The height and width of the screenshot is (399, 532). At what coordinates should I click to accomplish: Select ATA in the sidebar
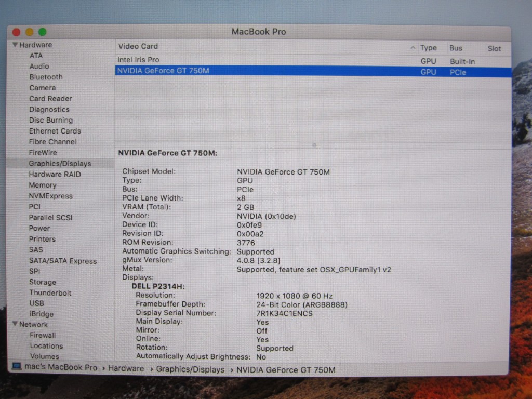tap(36, 56)
